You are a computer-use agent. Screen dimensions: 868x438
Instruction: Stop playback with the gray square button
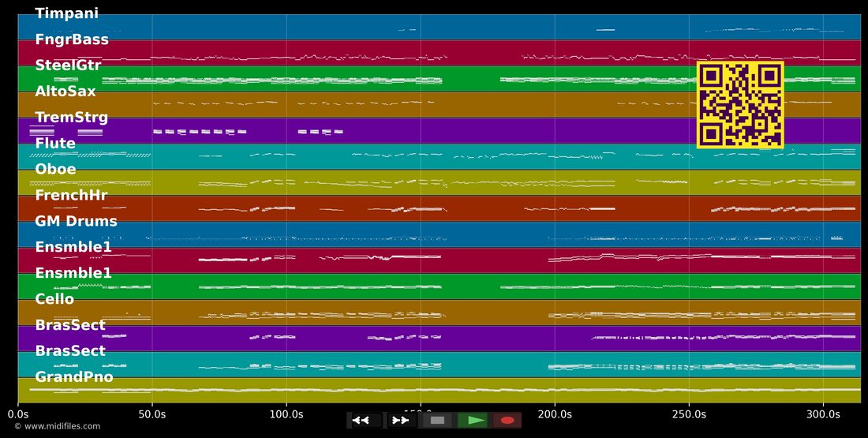(x=437, y=421)
